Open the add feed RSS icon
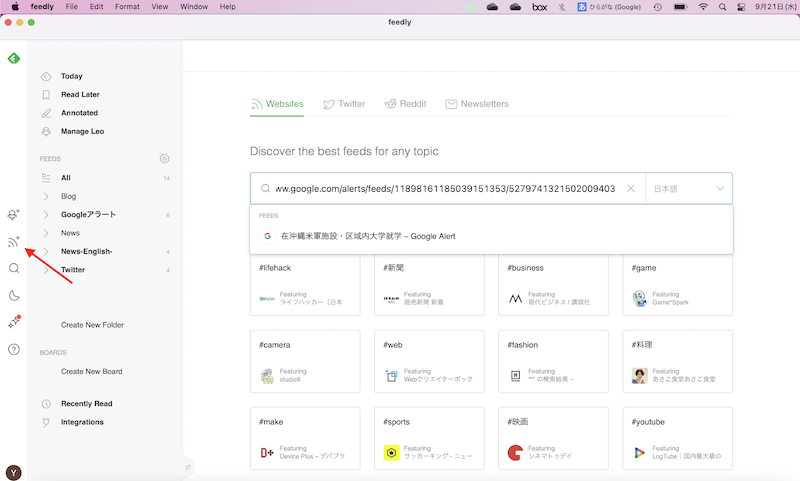Image resolution: width=800 pixels, height=481 pixels. tap(14, 241)
